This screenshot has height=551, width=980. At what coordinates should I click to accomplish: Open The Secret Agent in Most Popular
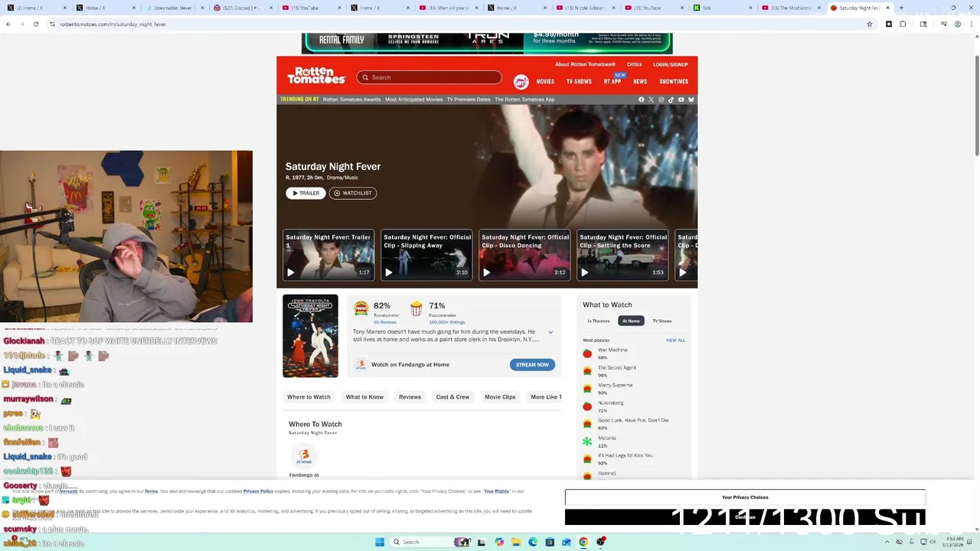pos(617,368)
